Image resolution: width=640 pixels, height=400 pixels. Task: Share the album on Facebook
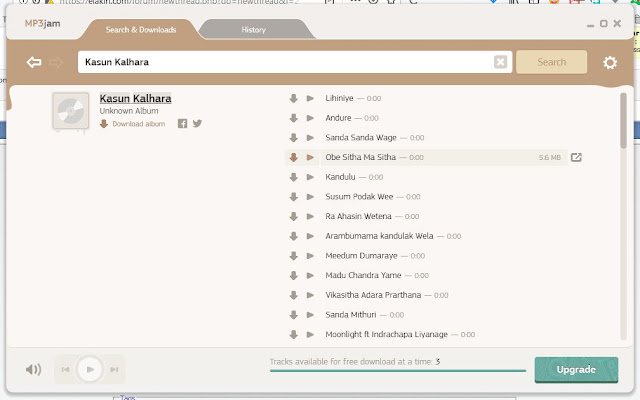(182, 123)
